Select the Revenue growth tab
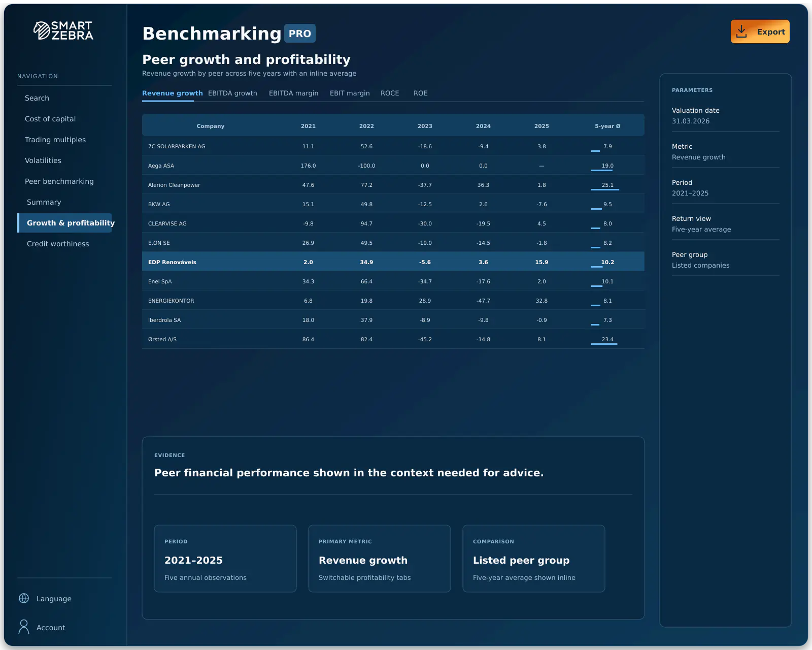Viewport: 812px width, 650px height. pos(172,93)
